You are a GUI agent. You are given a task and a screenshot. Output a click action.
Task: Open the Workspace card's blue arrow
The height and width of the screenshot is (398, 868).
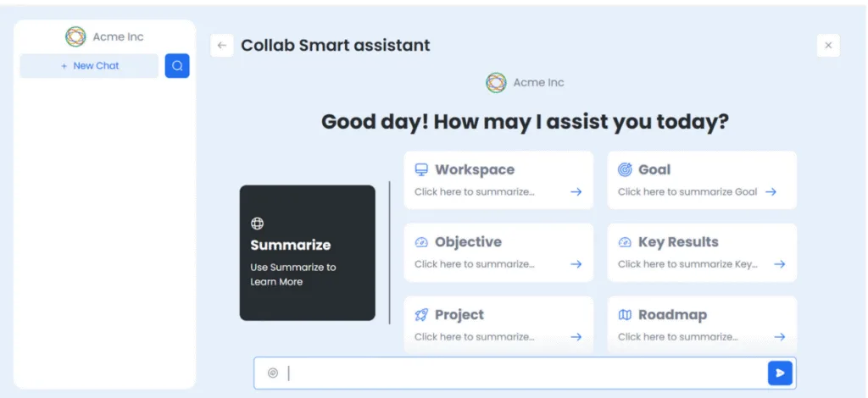click(x=576, y=192)
